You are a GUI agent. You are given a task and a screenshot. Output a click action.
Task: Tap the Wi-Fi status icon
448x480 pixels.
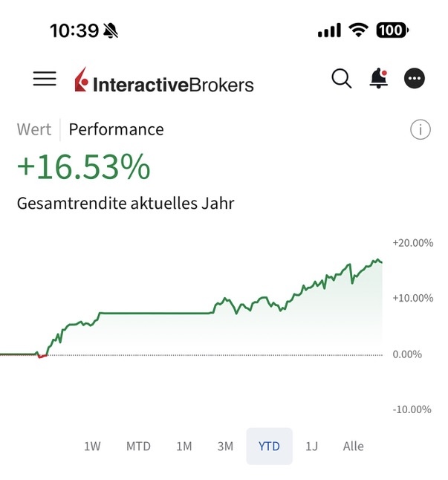click(x=360, y=30)
